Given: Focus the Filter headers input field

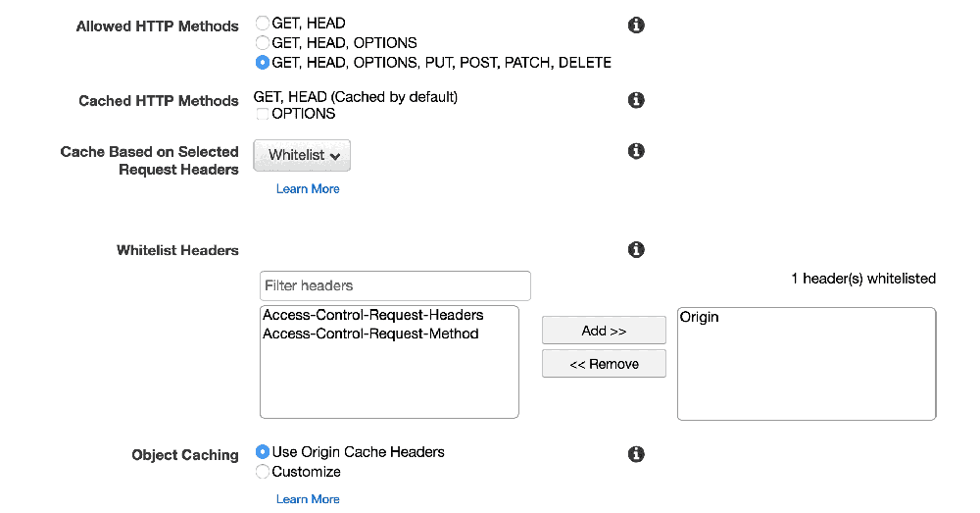Looking at the screenshot, I should click(x=395, y=286).
